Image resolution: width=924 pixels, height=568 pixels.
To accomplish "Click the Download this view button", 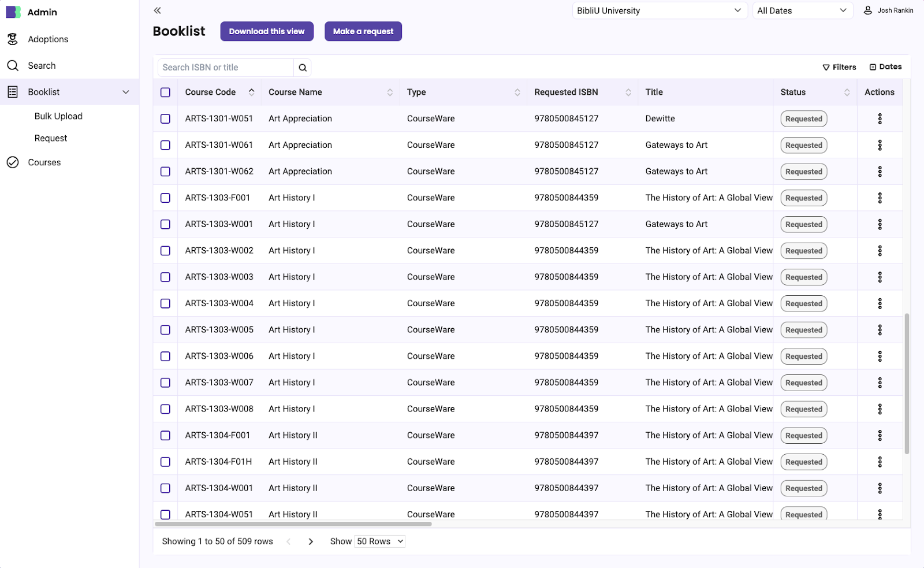I will click(266, 31).
